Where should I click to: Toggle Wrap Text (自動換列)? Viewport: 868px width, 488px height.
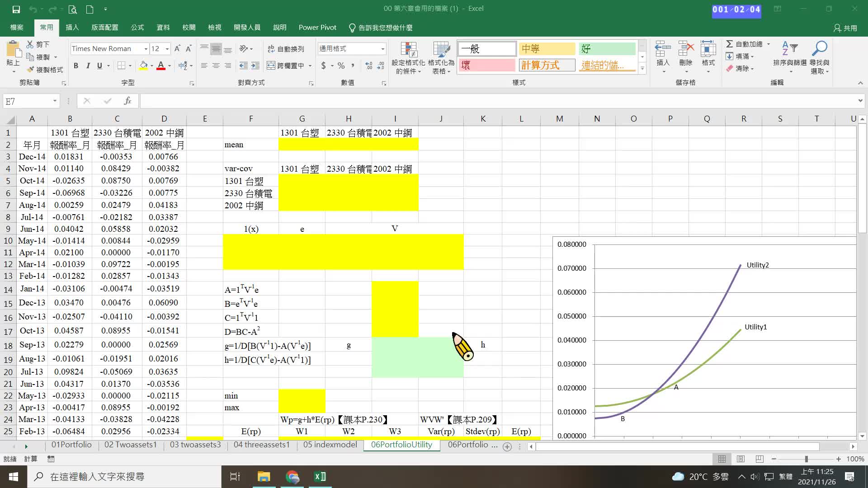click(x=286, y=49)
